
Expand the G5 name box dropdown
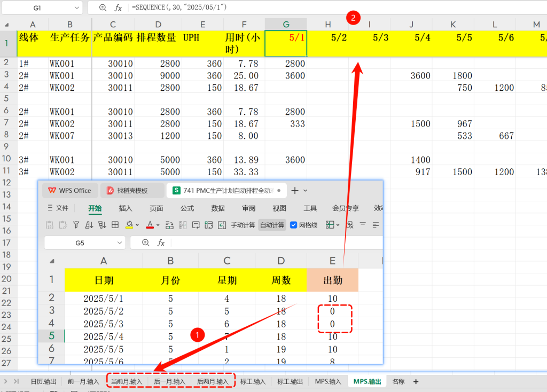[119, 243]
